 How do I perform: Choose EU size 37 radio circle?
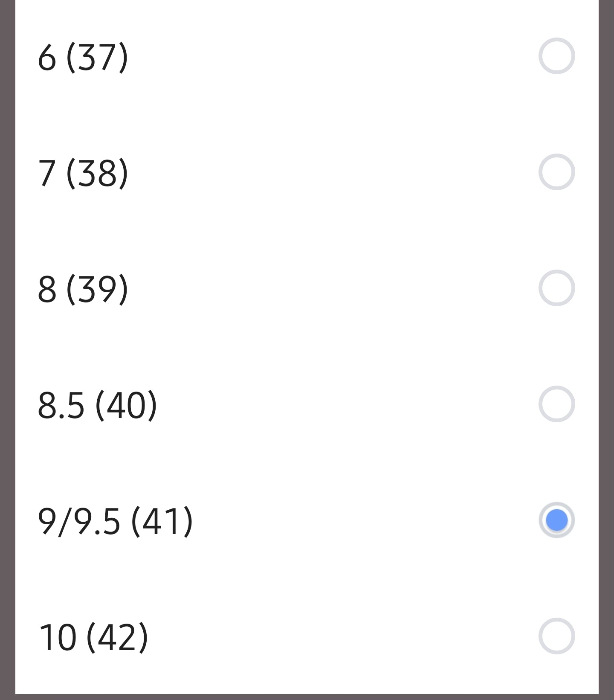pyautogui.click(x=556, y=56)
